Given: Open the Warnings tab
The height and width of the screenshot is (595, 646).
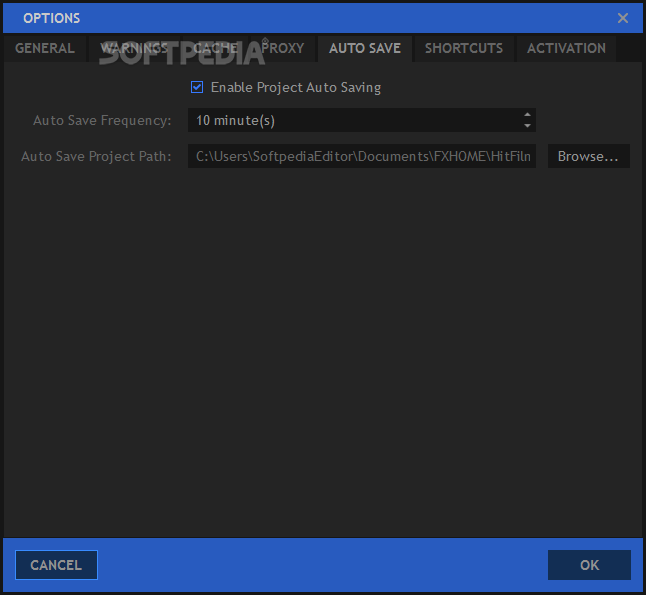Looking at the screenshot, I should click(134, 49).
